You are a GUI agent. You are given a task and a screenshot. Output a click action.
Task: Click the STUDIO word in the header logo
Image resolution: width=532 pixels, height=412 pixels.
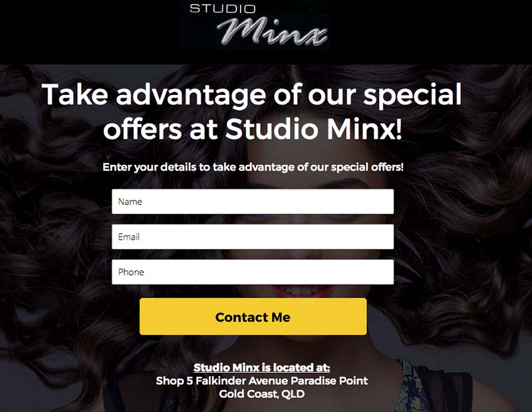(x=223, y=9)
